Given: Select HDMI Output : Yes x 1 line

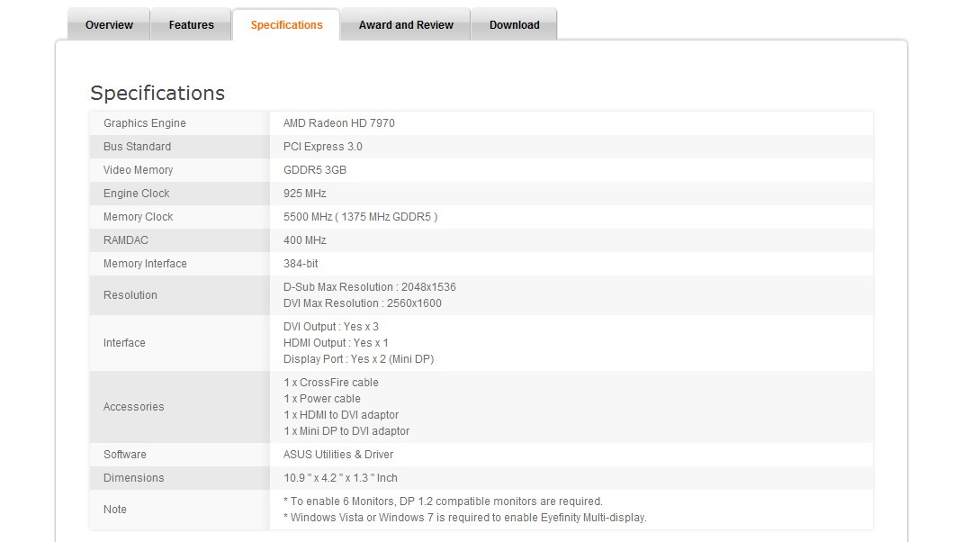Looking at the screenshot, I should pos(336,343).
